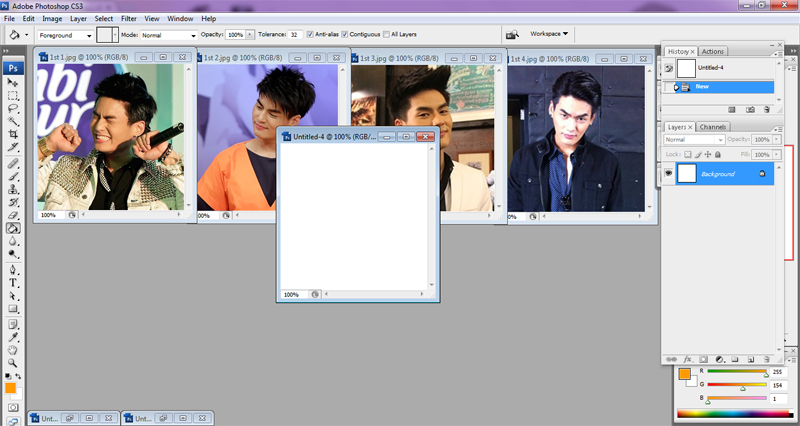Swap foreground and background colors

[x=18, y=377]
